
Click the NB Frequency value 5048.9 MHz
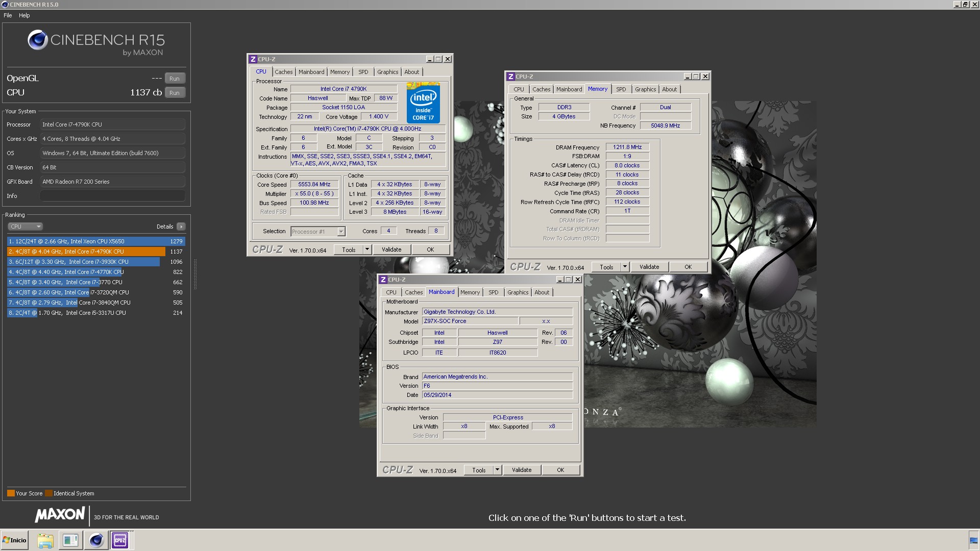pyautogui.click(x=666, y=126)
